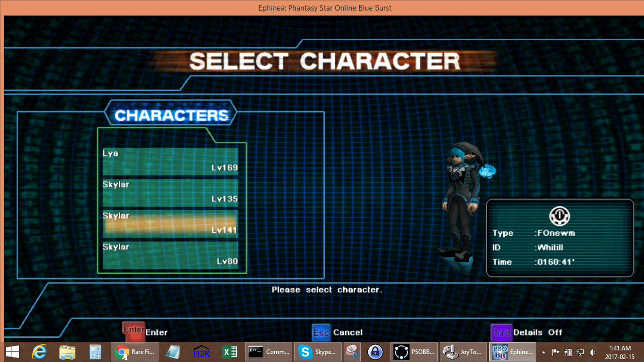Image resolution: width=644 pixels, height=362 pixels.
Task: Click the Please select character message
Action: pos(327,290)
